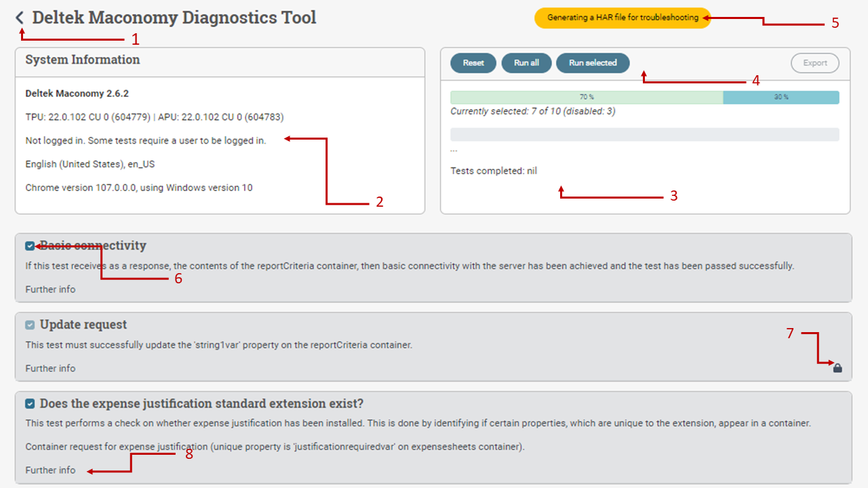Click the Run all button
Image resolution: width=868 pixels, height=488 pixels.
point(526,63)
